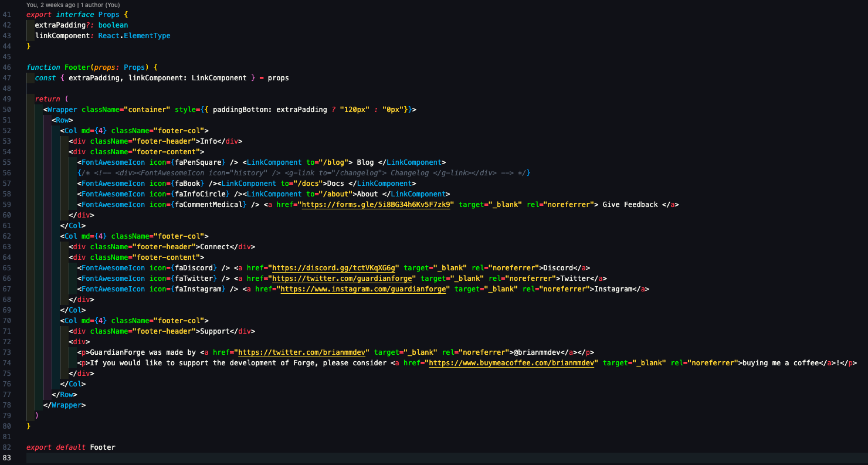Click 'Give Feedback' text on line 59

630,205
